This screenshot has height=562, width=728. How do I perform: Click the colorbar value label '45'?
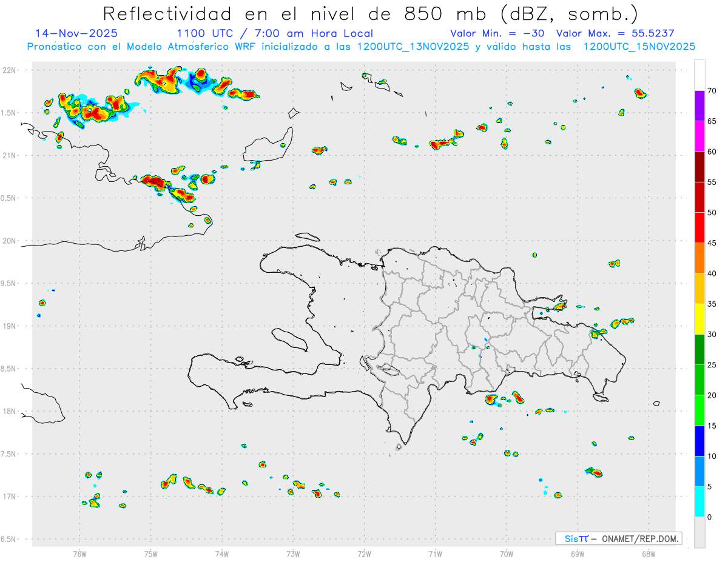(x=712, y=243)
